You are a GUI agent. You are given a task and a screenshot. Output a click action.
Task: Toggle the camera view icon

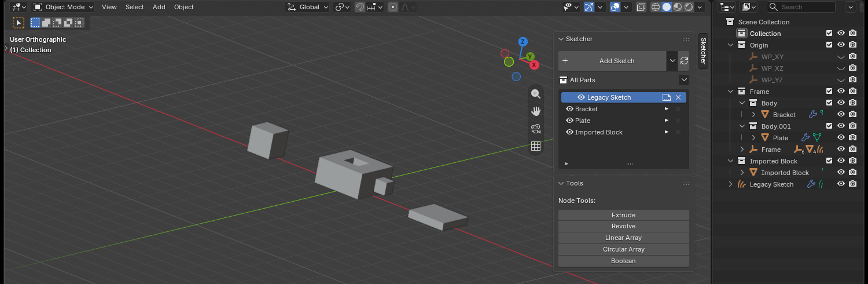point(536,128)
